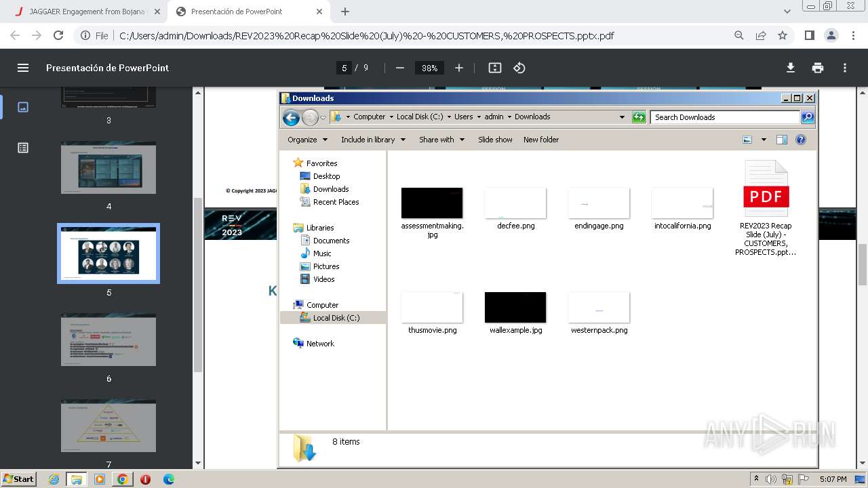Open Explorer help question mark icon
Viewport: 868px width, 488px height.
click(801, 140)
